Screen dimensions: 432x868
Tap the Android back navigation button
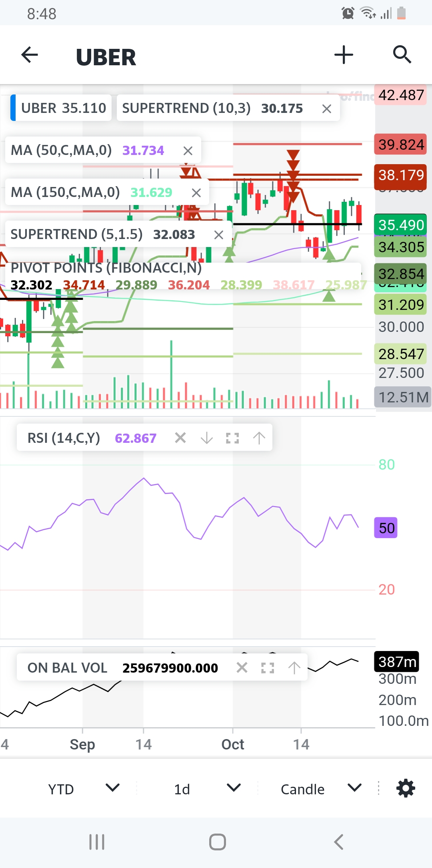click(x=338, y=842)
